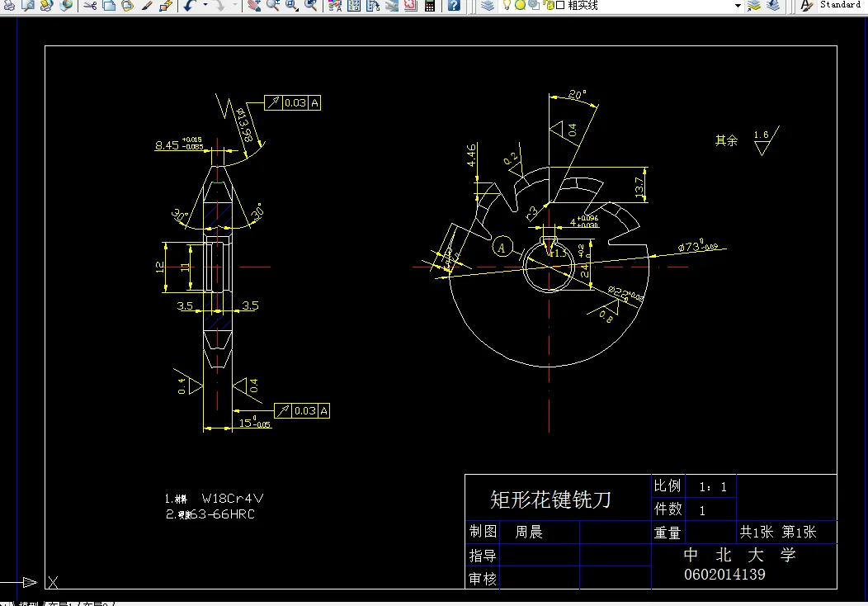Click the greyed Redo arrow
This screenshot has height=606, width=868.
click(219, 6)
